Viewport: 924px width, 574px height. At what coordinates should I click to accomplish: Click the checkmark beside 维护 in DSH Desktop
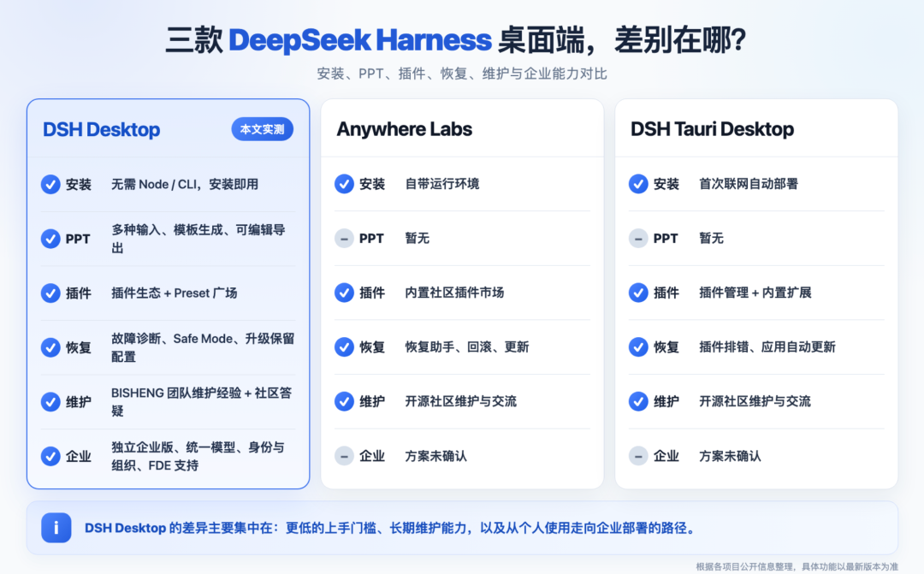[x=50, y=402]
